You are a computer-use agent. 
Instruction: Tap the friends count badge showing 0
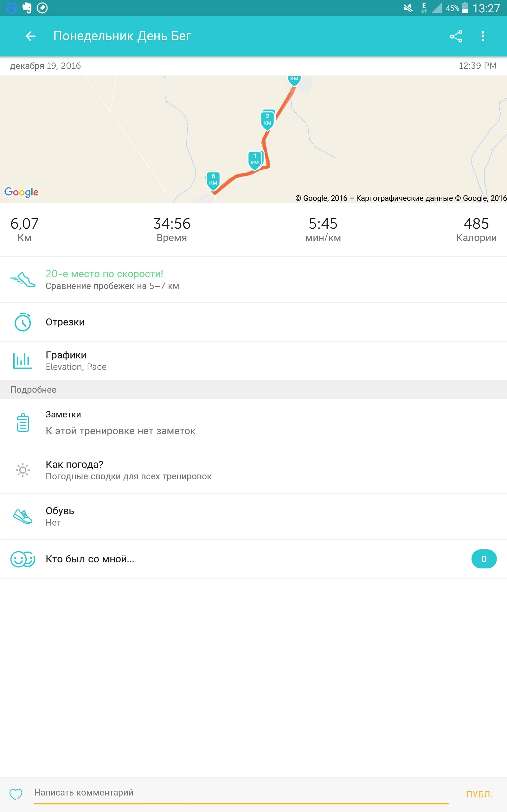tap(484, 559)
